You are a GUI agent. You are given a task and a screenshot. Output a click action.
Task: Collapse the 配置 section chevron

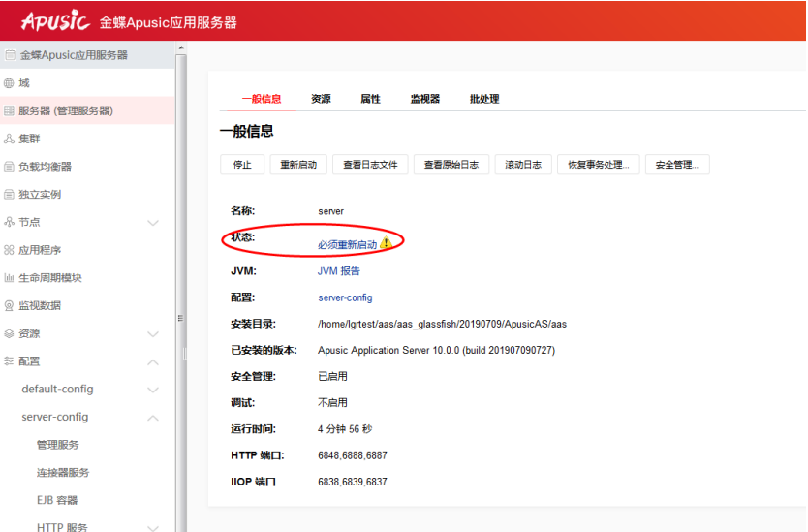(153, 361)
